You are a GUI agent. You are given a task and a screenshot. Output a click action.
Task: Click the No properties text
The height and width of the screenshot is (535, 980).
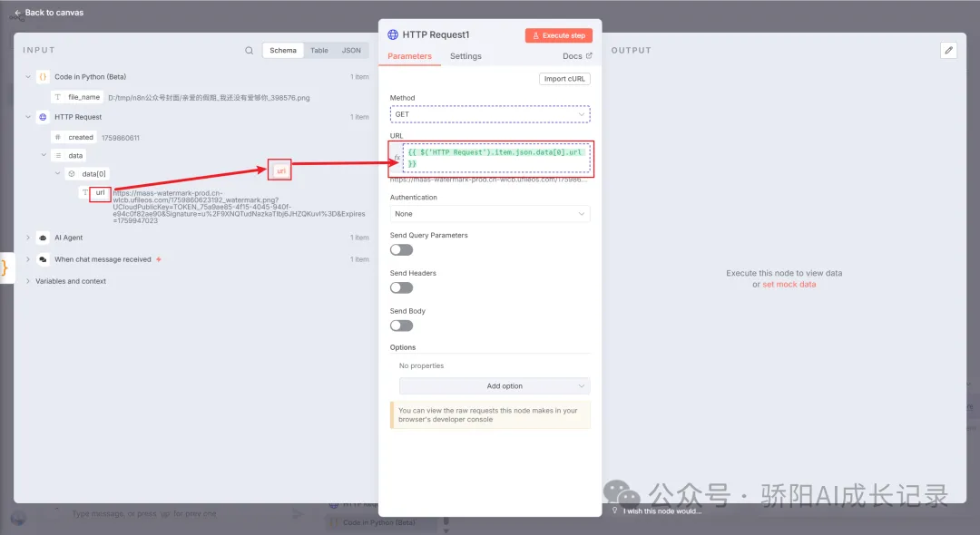421,365
